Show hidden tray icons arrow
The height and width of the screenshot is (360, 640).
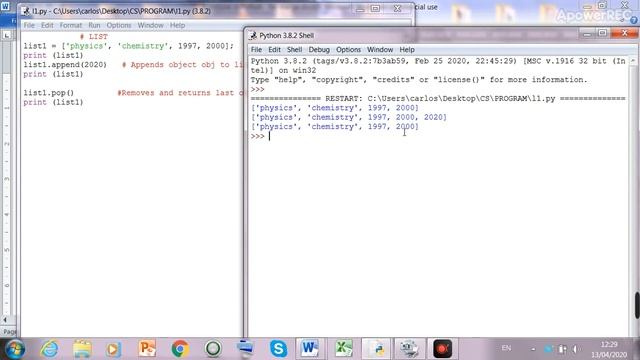click(x=533, y=349)
